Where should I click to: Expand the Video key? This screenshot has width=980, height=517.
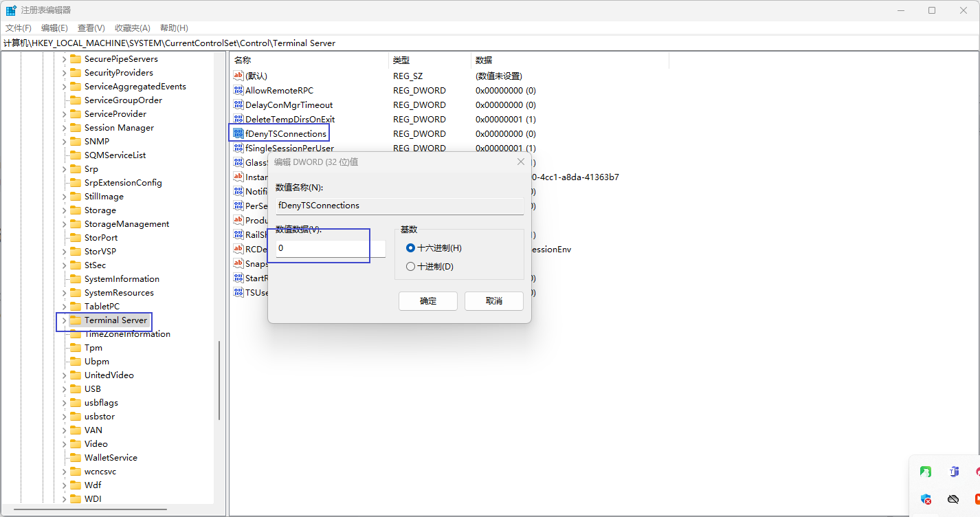coord(64,443)
